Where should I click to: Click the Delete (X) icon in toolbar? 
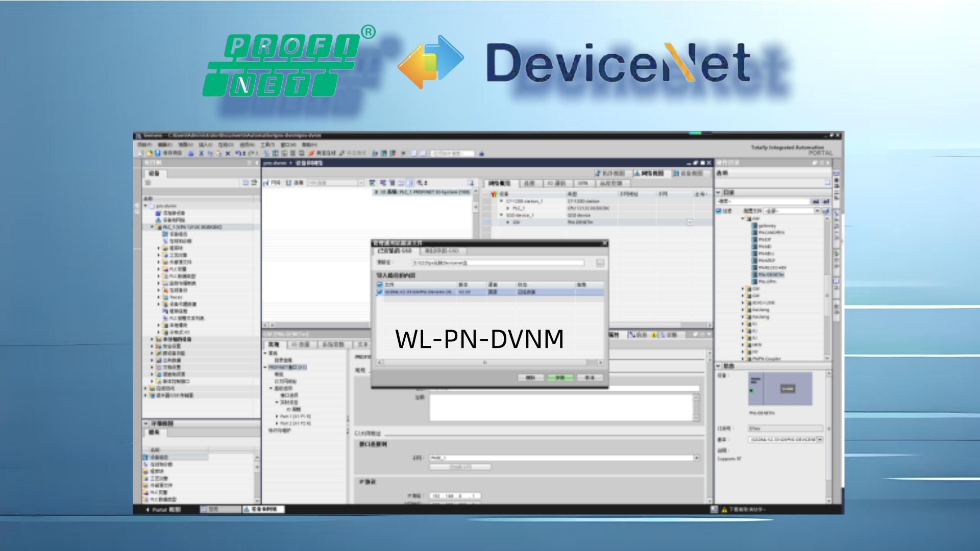pos(228,153)
